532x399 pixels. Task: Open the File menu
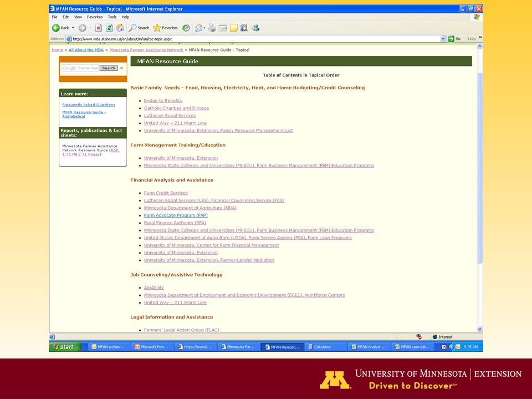55,17
